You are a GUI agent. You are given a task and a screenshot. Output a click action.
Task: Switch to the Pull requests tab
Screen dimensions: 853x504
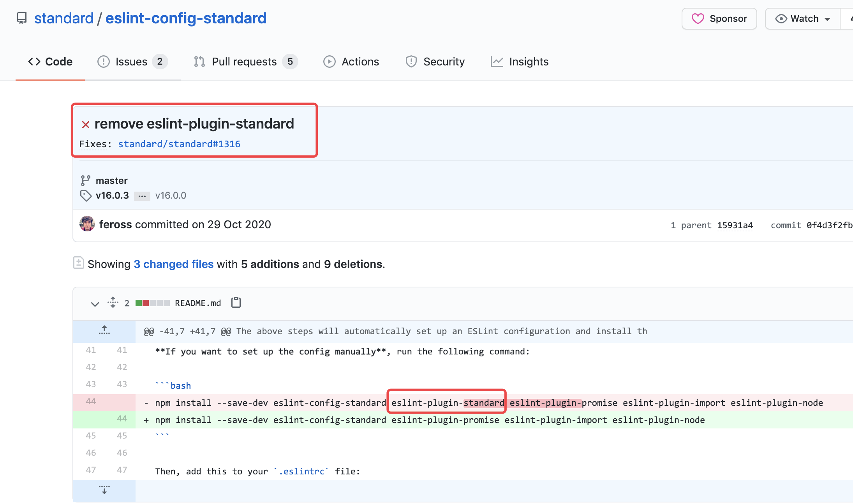tap(244, 62)
